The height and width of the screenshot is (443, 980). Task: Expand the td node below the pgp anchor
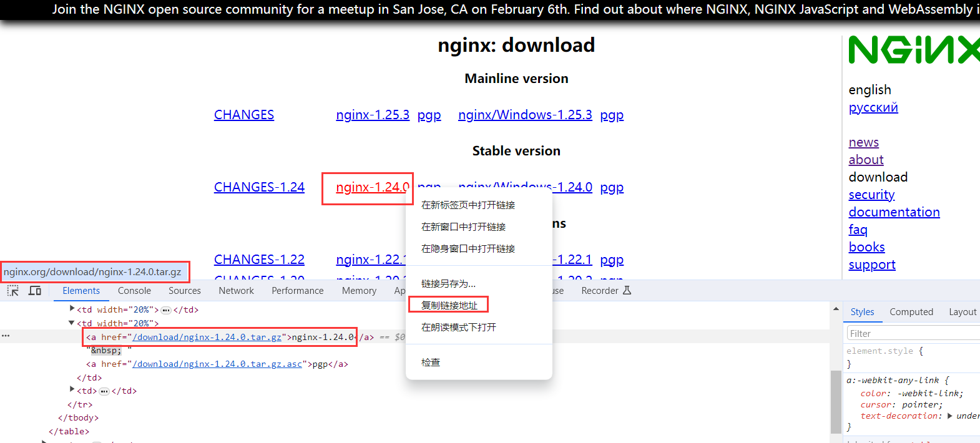pyautogui.click(x=72, y=390)
